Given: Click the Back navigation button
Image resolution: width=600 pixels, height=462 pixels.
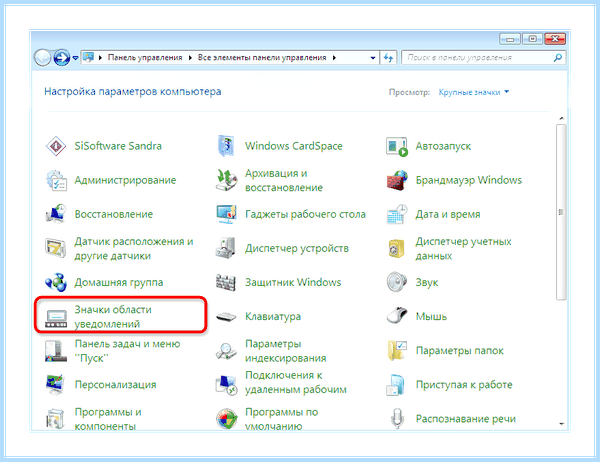Looking at the screenshot, I should (42, 58).
